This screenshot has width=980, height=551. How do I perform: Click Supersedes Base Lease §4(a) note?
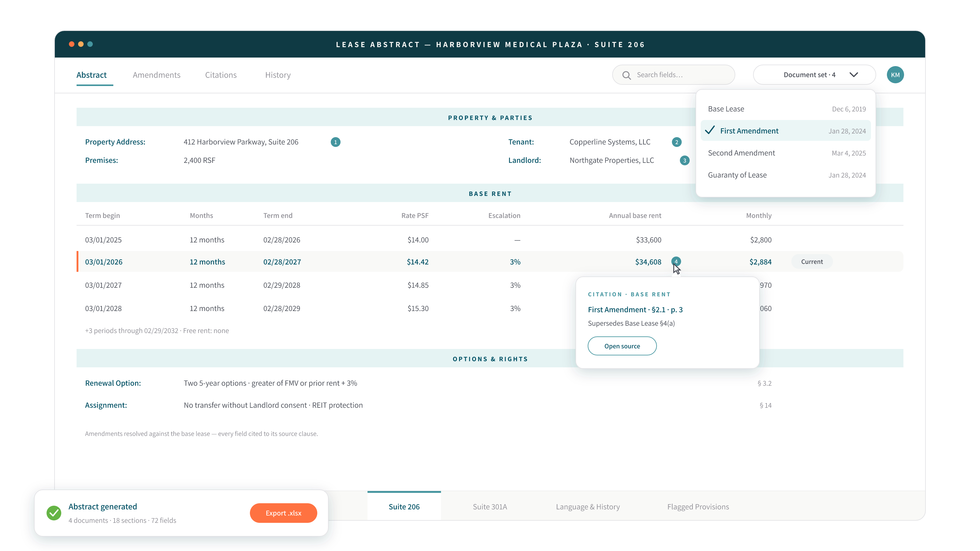click(631, 324)
